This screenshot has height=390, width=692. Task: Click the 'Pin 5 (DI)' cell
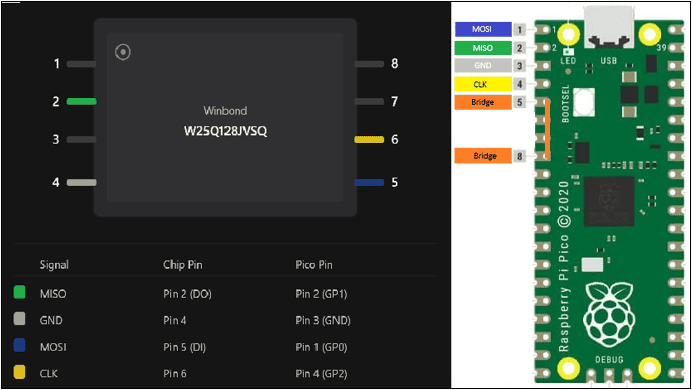point(184,347)
